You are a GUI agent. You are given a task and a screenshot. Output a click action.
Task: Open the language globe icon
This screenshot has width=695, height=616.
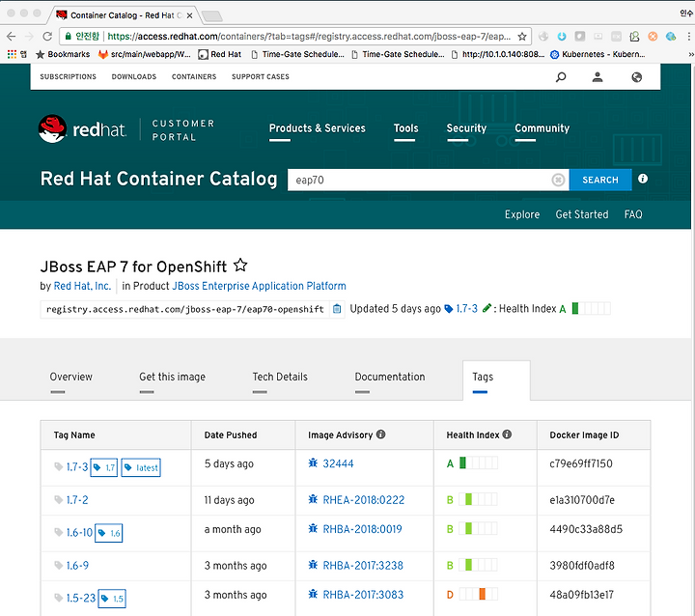[x=636, y=77]
